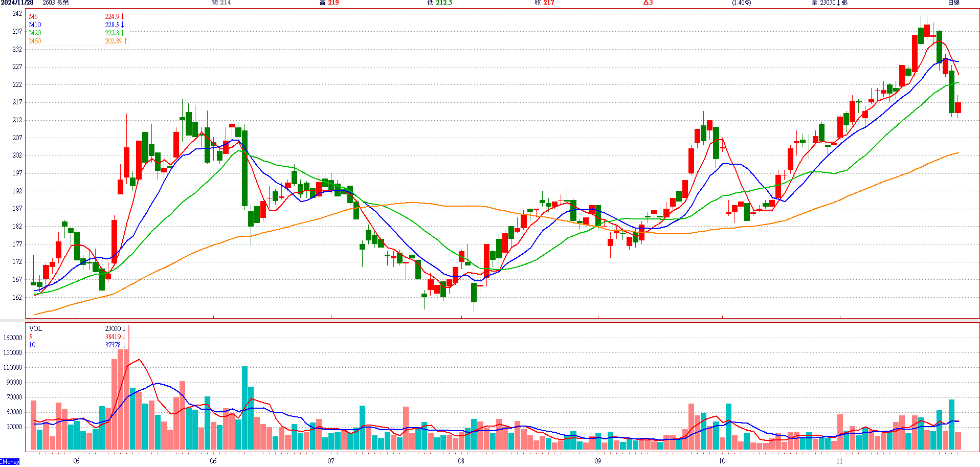980x467 pixels.
Task: Click the 110000 volume axis label
Action: coord(13,368)
